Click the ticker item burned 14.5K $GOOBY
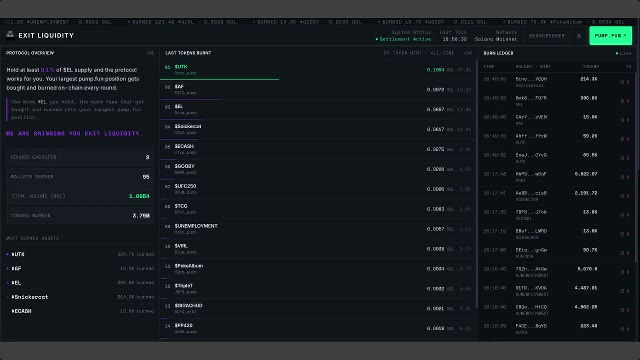Screen dimensions: 640x360 click(307, 22)
